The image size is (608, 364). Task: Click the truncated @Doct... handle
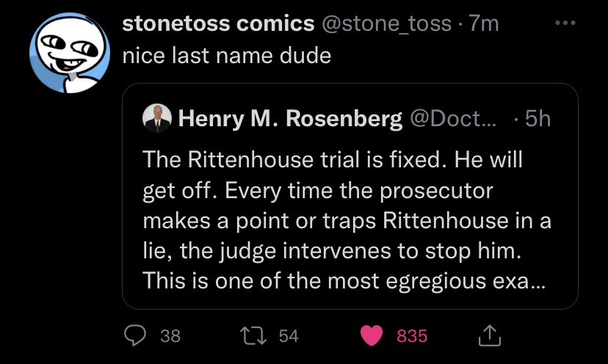point(453,118)
